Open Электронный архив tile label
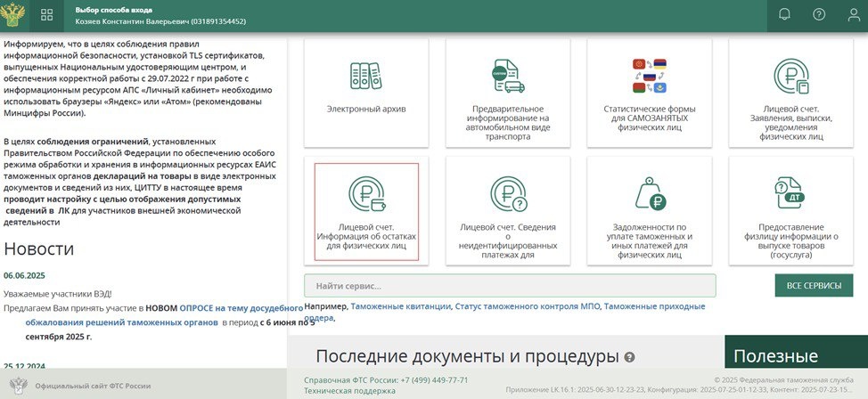The height and width of the screenshot is (399, 868). point(366,109)
